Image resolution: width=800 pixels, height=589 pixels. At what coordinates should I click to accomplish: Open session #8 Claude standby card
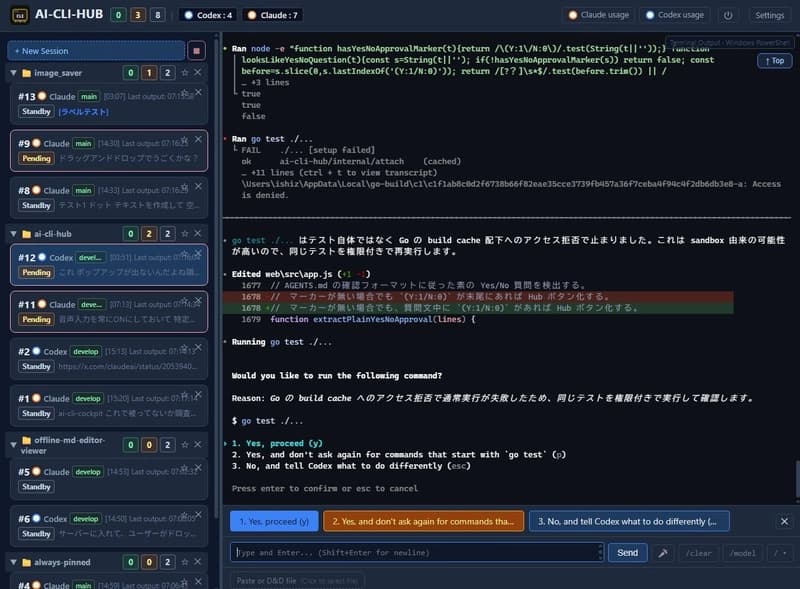coord(109,198)
